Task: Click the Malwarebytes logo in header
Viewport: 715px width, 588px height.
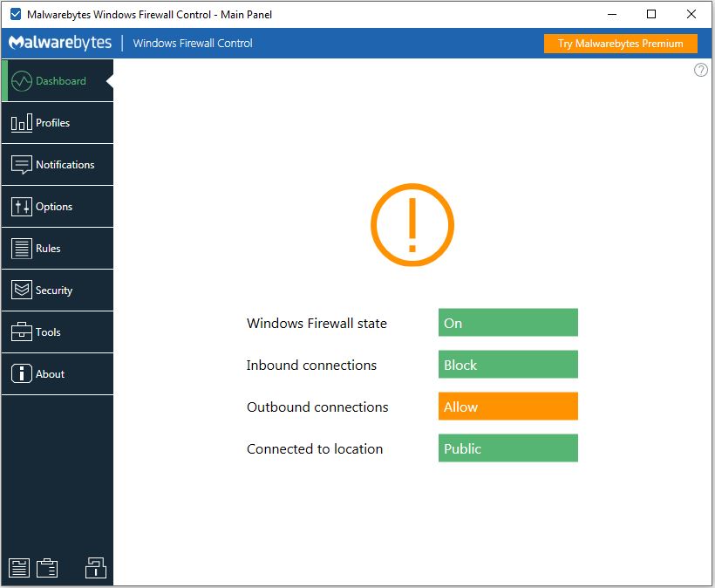Action: pos(60,43)
